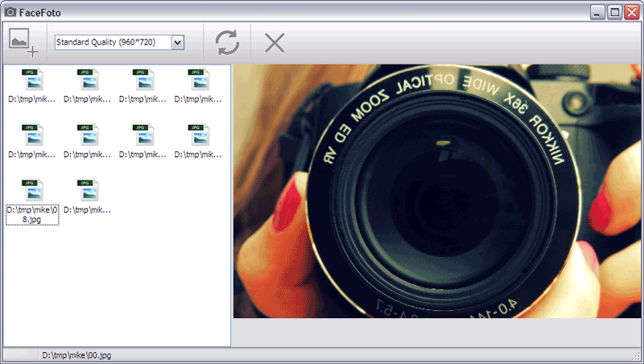Viewport: 644px width, 364px height.
Task: Close the FaceFoto window
Action: coord(632,13)
